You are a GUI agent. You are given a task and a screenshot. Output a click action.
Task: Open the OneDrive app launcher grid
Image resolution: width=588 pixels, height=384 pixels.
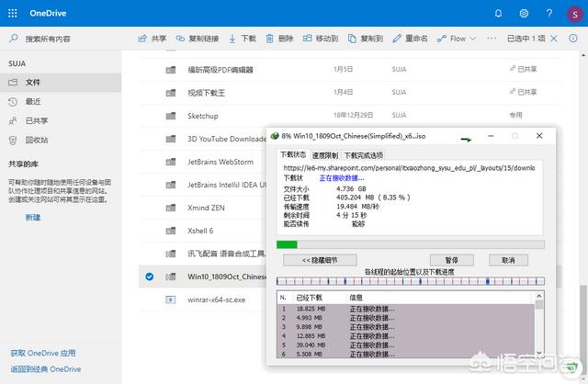(12, 13)
